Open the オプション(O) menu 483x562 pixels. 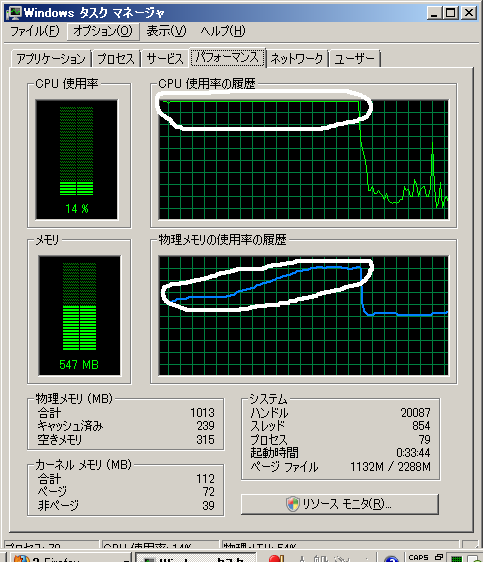pos(103,31)
